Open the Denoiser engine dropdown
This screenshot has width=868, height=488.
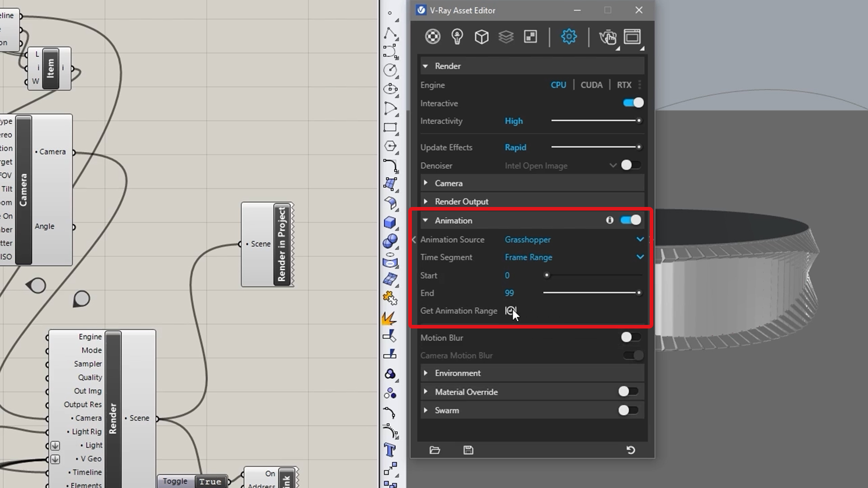561,165
